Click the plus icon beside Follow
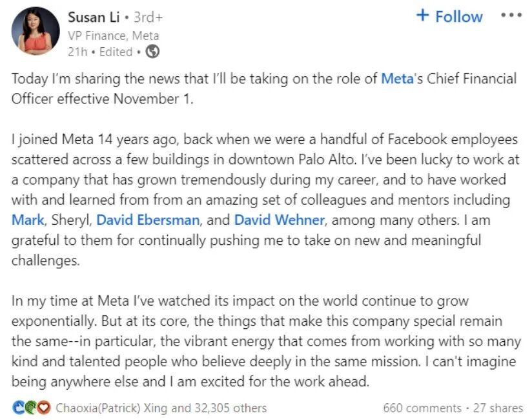This screenshot has width=532, height=420. tap(423, 16)
